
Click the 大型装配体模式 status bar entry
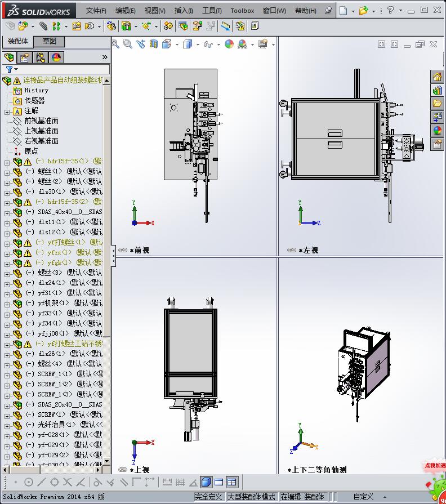coord(251,497)
